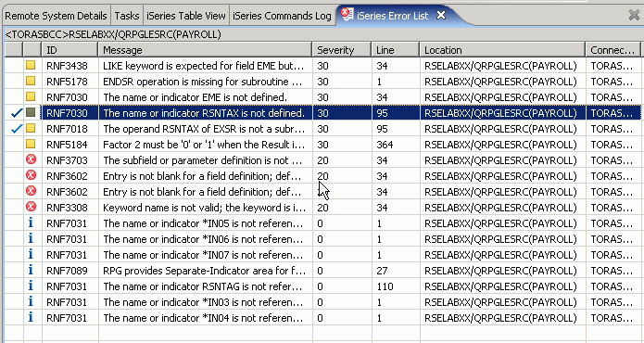Viewport: 644px width, 343px height.
Task: Click warning icon for RNF3438 row
Action: click(x=31, y=65)
